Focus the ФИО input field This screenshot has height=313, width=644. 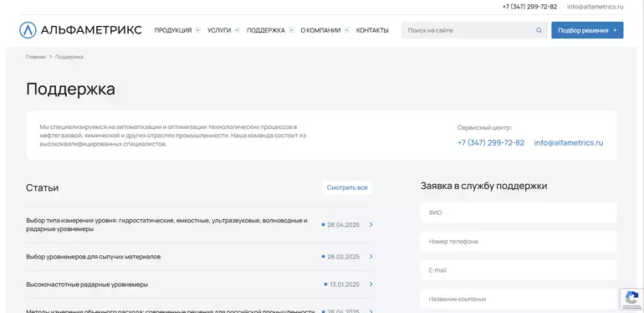point(519,213)
